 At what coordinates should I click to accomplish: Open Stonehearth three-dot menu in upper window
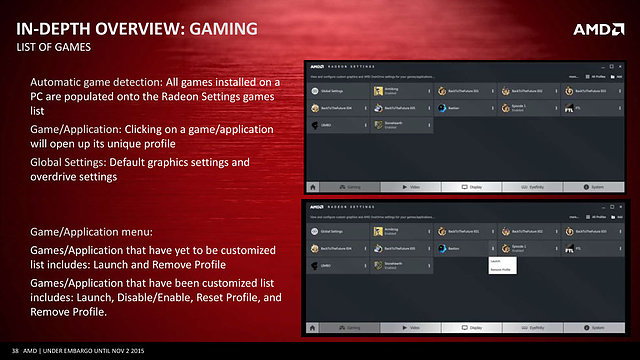click(429, 125)
